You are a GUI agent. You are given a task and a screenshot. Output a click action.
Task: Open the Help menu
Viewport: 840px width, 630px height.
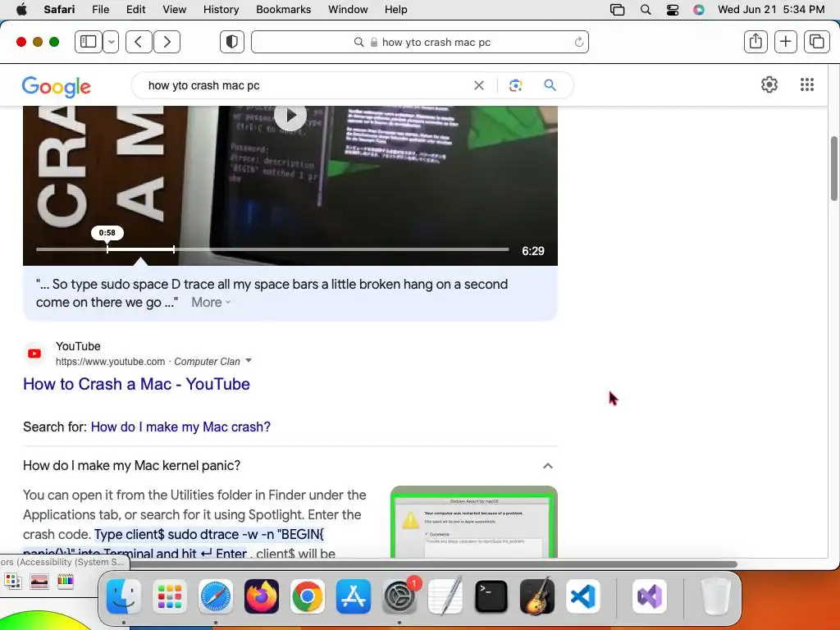click(396, 9)
